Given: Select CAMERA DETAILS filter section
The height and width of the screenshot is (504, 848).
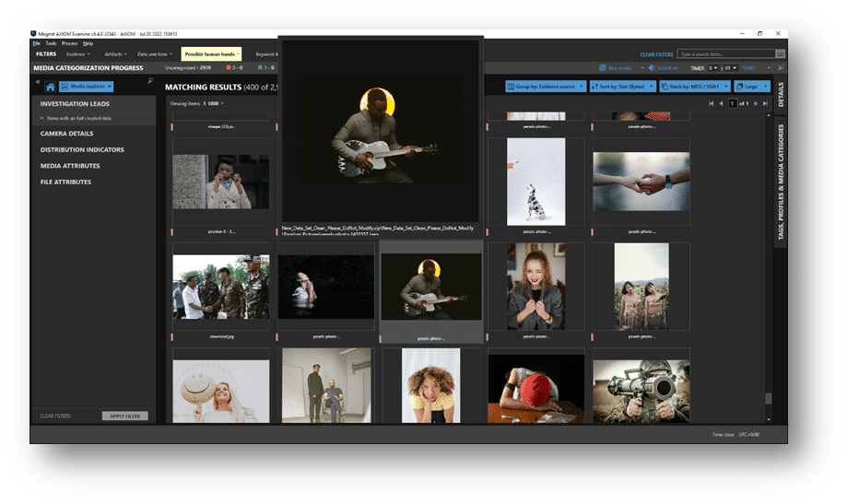Looking at the screenshot, I should coord(66,134).
